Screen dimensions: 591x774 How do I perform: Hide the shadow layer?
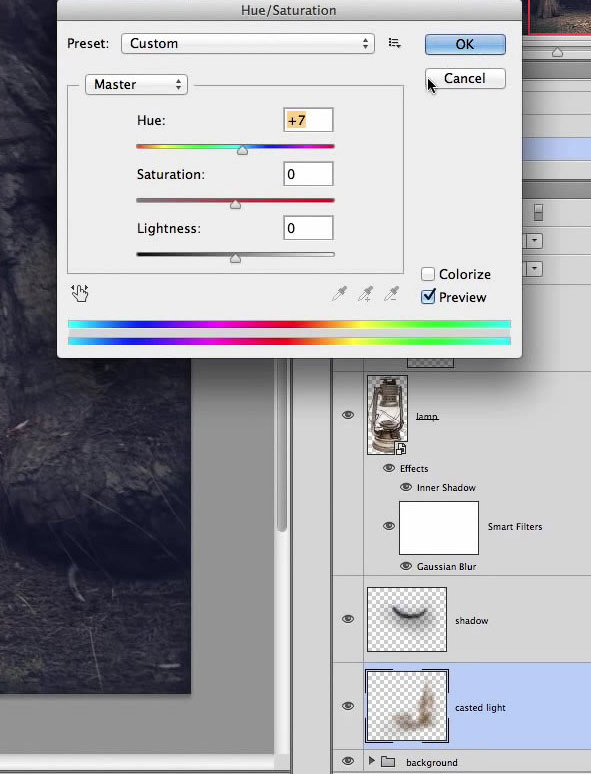click(x=348, y=619)
